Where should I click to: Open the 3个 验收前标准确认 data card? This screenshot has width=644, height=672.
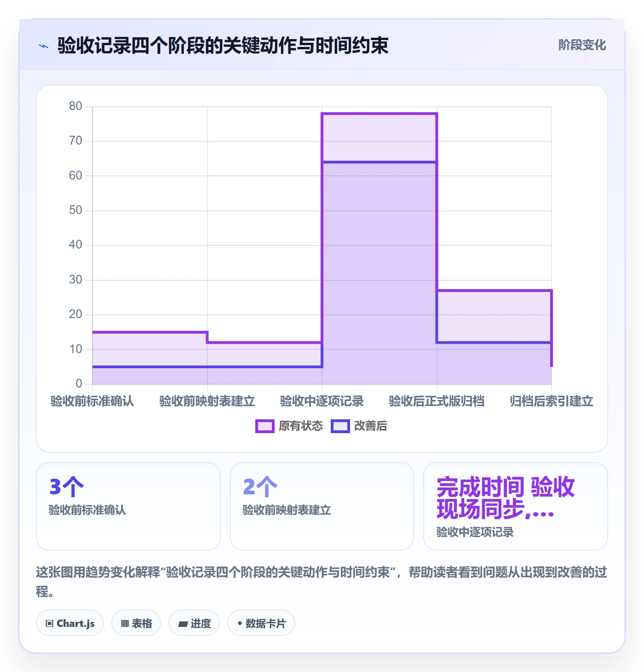click(x=128, y=506)
